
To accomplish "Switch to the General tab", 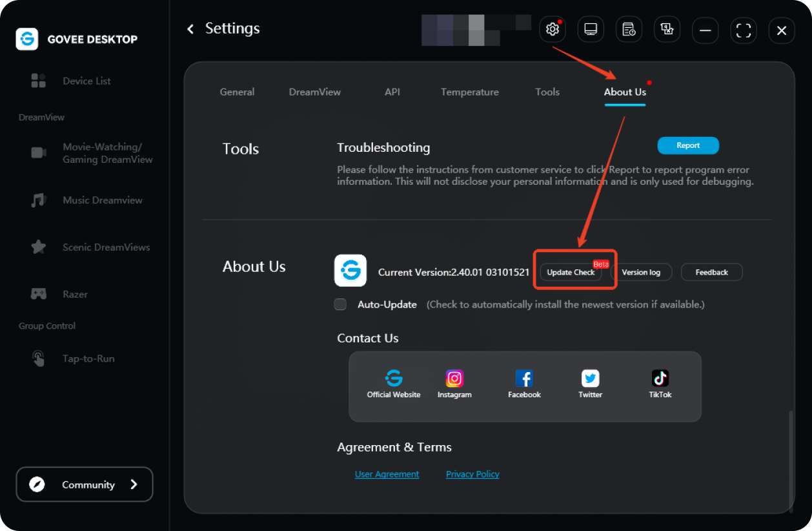I will pos(237,92).
